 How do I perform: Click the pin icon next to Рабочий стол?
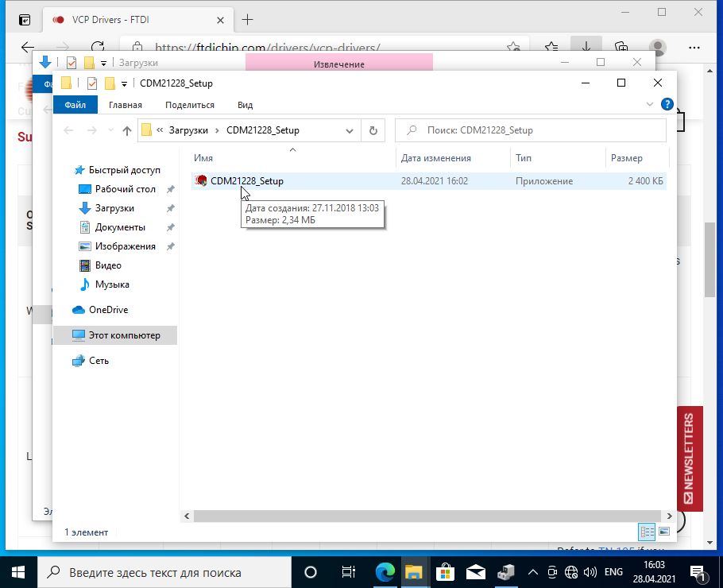coord(171,189)
